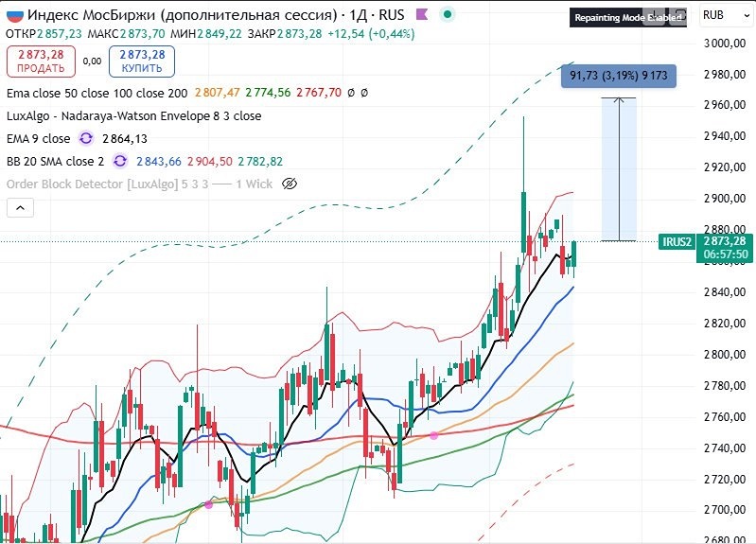Click the BB basis value 2843,66
The width and height of the screenshot is (756, 544).
[159, 162]
